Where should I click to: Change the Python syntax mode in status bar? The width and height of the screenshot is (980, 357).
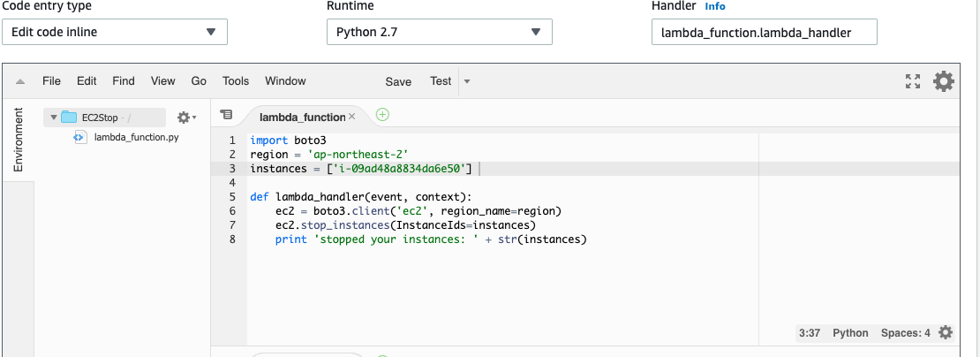[850, 333]
